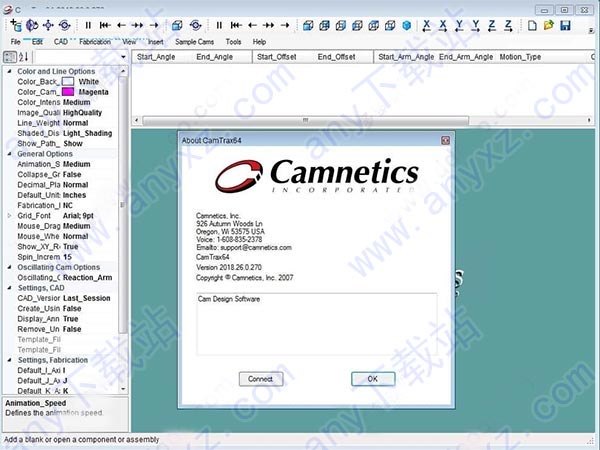The height and width of the screenshot is (450, 600).
Task: Open the Edit menu
Action: pyautogui.click(x=37, y=42)
